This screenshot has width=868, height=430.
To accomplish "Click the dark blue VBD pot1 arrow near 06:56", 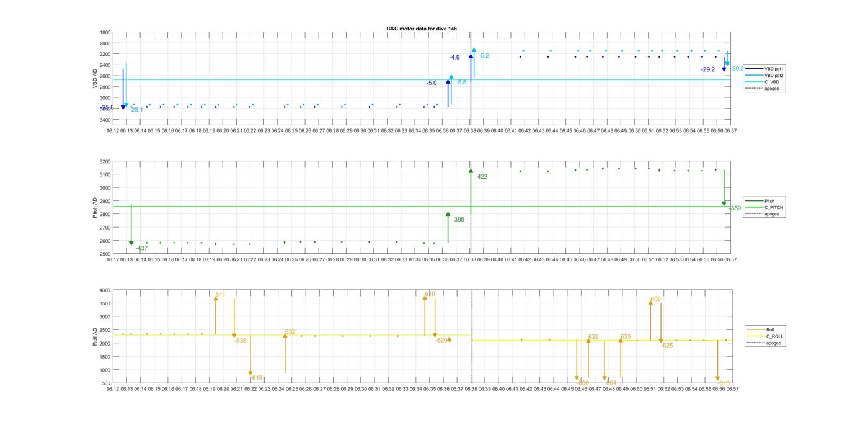I will pyautogui.click(x=724, y=65).
